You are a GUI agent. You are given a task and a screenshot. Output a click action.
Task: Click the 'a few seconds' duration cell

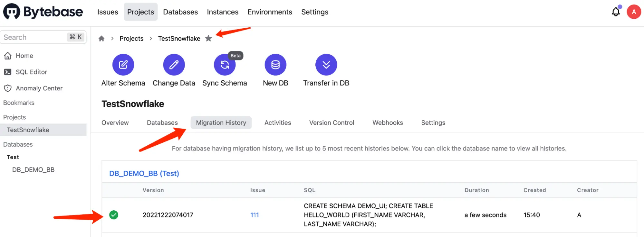pyautogui.click(x=485, y=215)
